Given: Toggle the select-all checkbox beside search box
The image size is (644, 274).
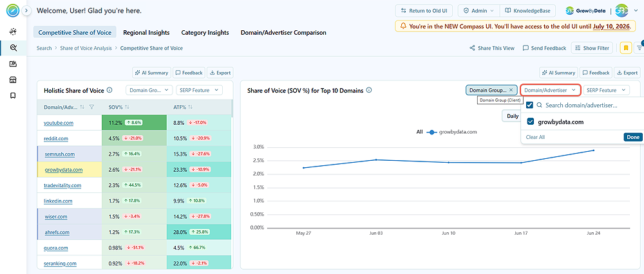Looking at the screenshot, I should (529, 105).
